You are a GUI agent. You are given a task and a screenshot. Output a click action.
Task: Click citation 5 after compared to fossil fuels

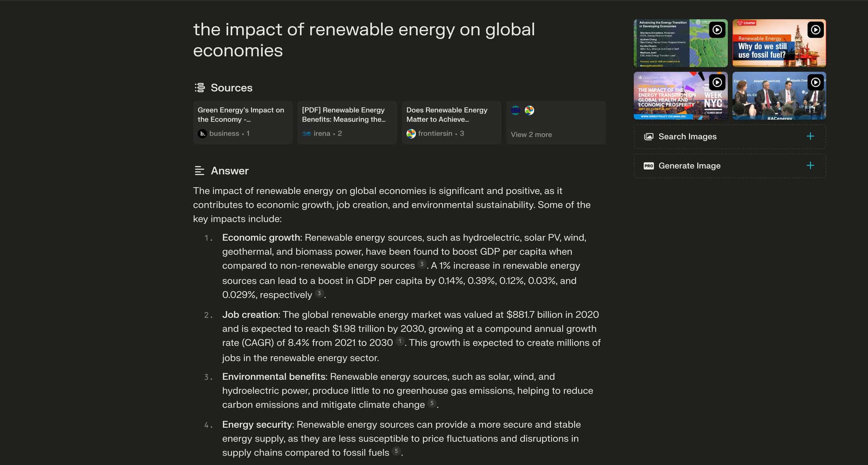396,451
